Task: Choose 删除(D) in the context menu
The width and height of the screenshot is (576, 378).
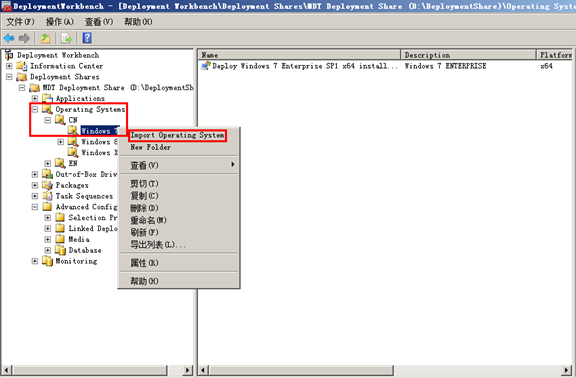Action: pyautogui.click(x=179, y=208)
